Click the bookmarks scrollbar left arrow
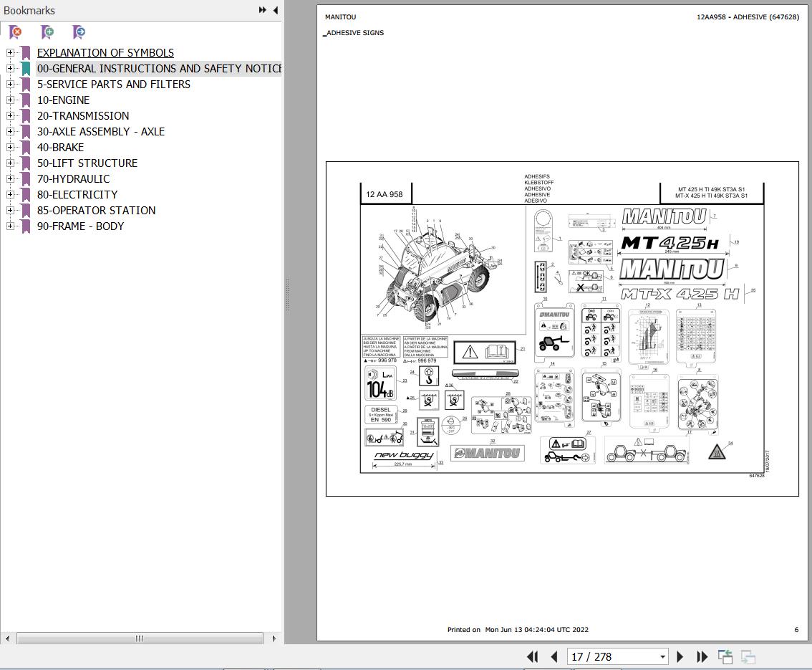812x670 pixels. (x=7, y=638)
